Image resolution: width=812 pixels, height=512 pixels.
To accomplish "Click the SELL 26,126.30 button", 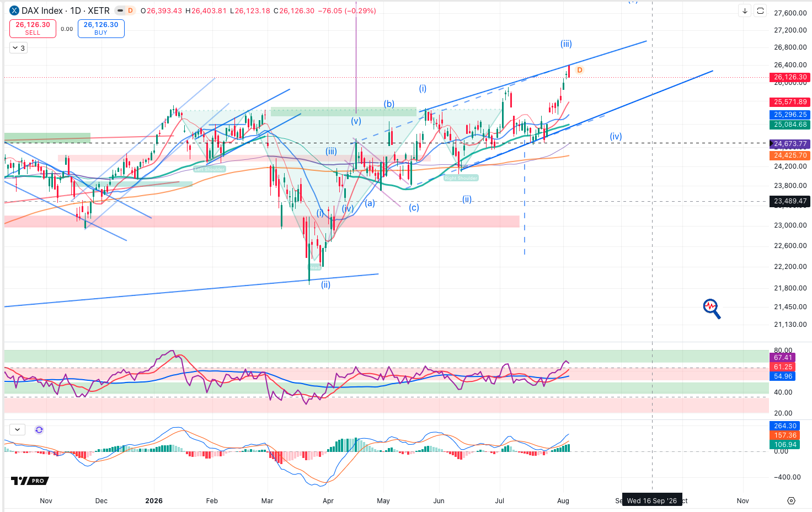I will [x=33, y=29].
